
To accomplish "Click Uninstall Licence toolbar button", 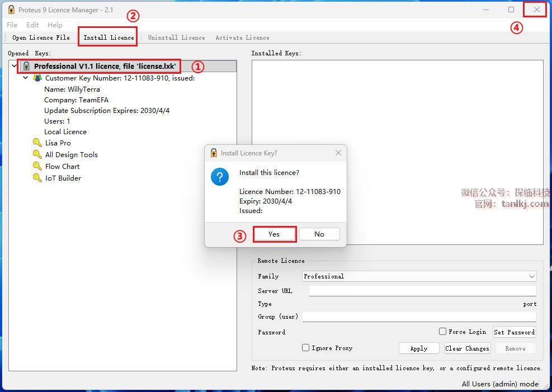I will (176, 37).
